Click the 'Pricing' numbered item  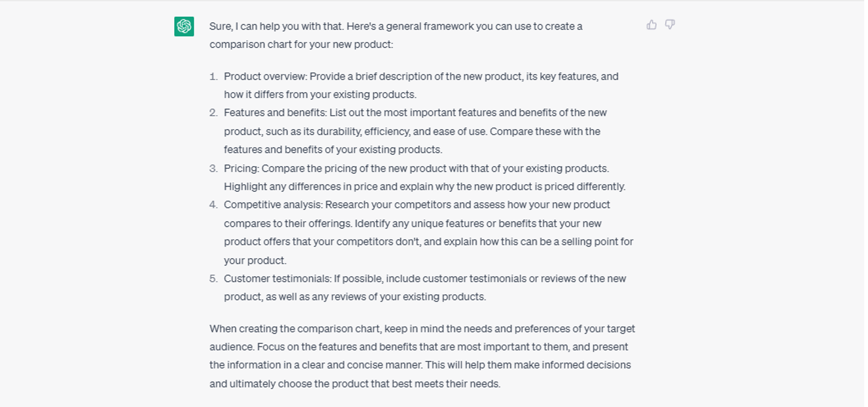(417, 177)
